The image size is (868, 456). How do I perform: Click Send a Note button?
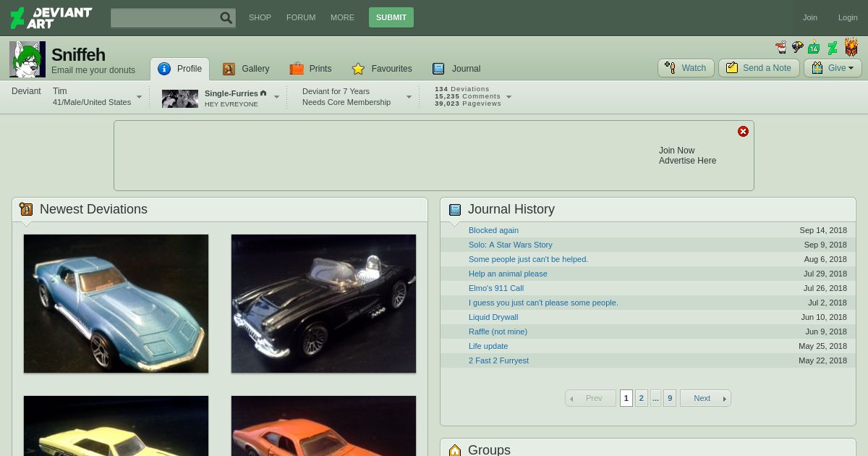pos(759,68)
